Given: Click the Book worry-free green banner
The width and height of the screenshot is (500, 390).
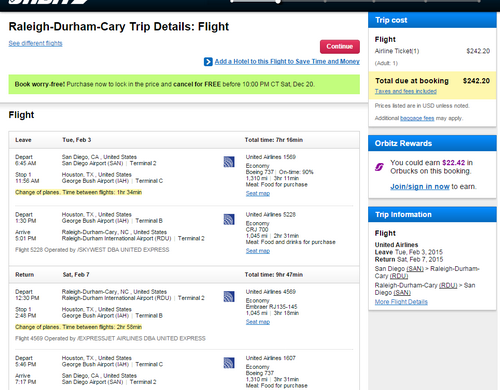Looking at the screenshot, I should 184,84.
